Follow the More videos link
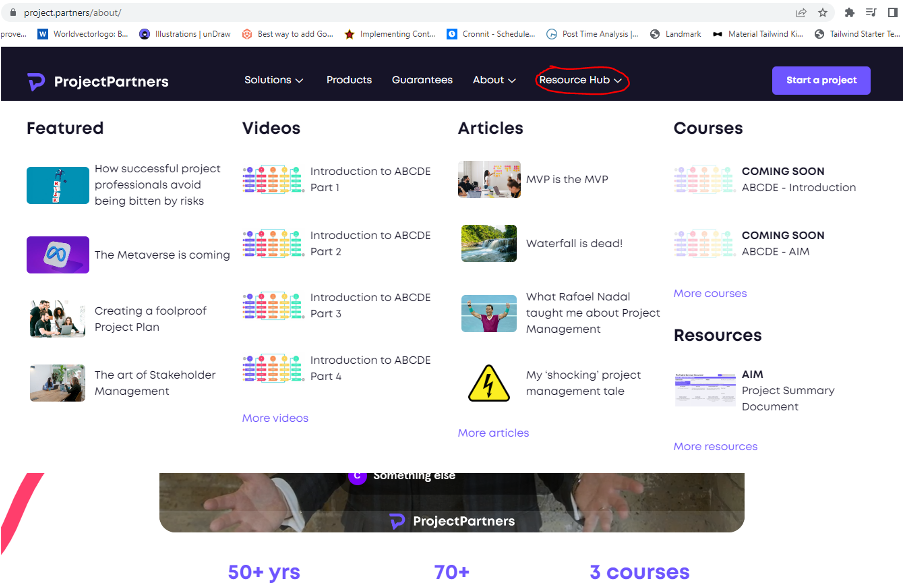 click(275, 418)
